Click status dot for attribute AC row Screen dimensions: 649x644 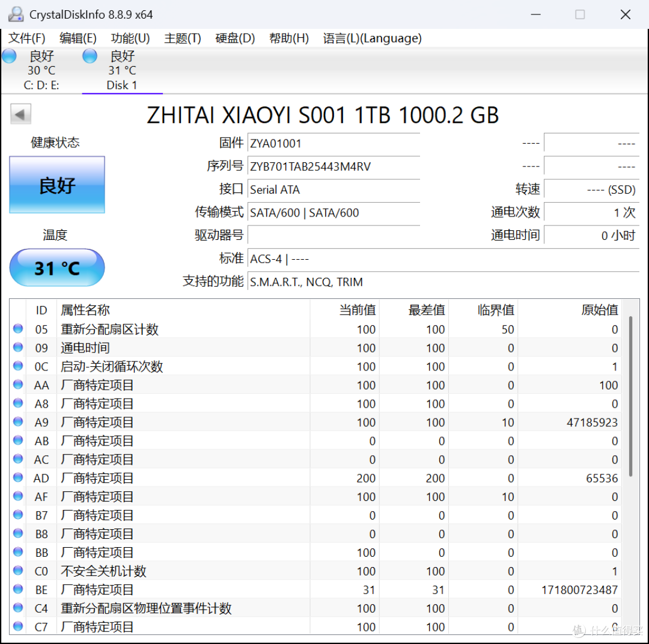tap(18, 459)
